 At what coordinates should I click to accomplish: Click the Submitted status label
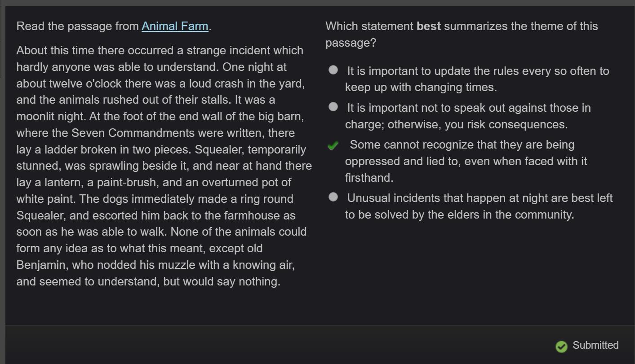(x=595, y=345)
